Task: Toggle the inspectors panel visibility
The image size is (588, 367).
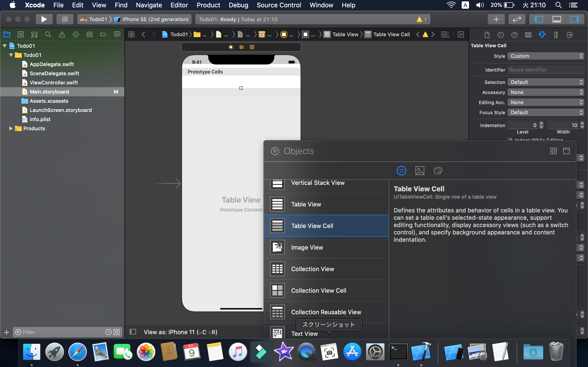Action: click(x=574, y=19)
